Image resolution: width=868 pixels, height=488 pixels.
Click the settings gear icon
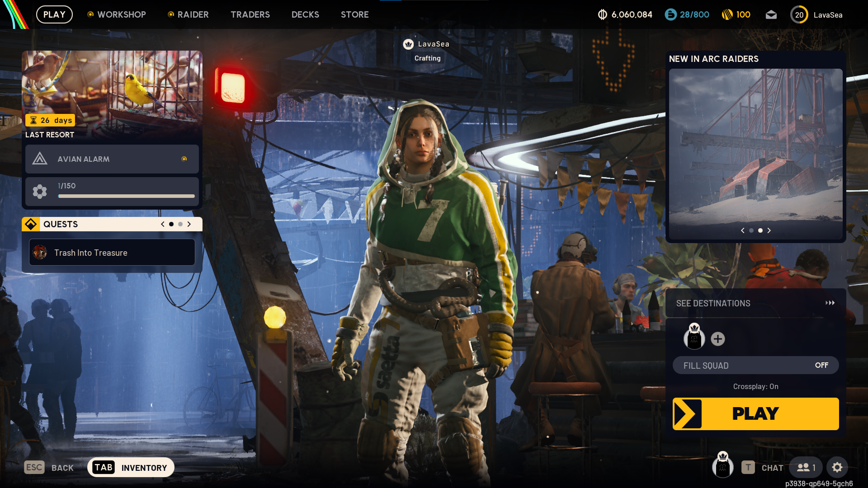[x=837, y=467]
